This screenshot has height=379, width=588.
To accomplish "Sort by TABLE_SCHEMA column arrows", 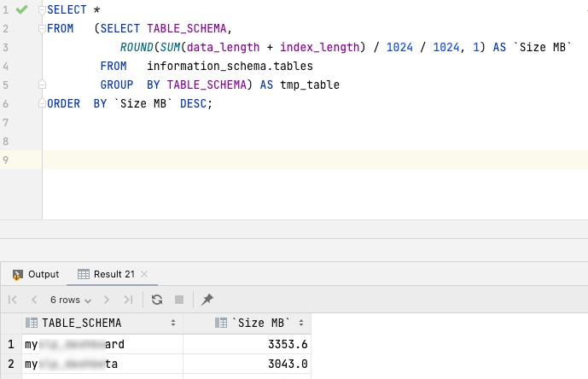I will coord(174,324).
